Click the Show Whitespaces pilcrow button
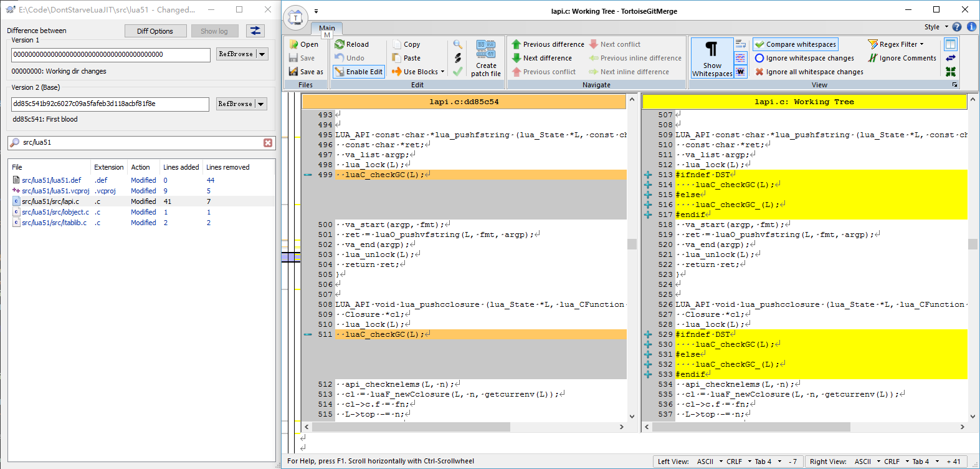980x469 pixels. pos(711,57)
